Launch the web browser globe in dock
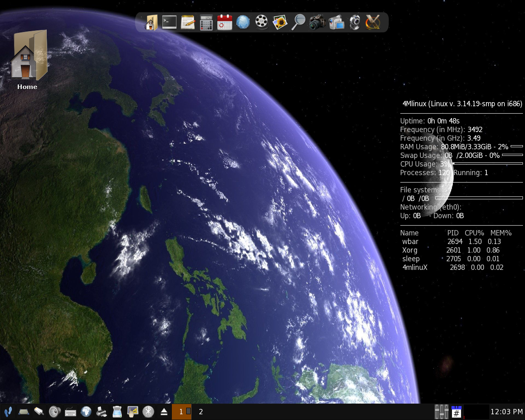 [243, 22]
